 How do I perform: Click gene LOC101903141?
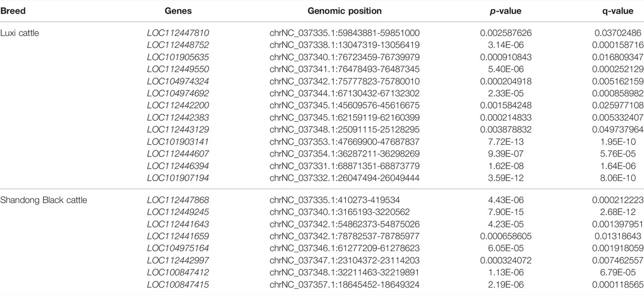coord(178,142)
